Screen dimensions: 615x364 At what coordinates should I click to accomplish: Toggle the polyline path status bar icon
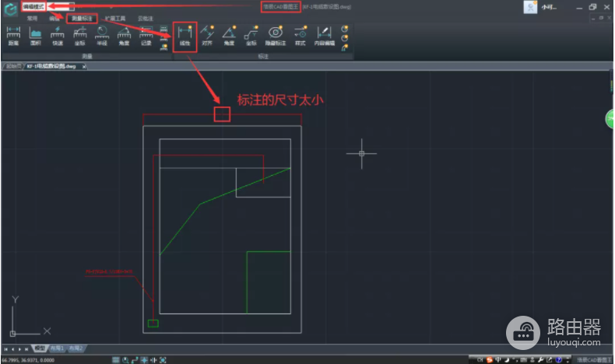click(135, 359)
